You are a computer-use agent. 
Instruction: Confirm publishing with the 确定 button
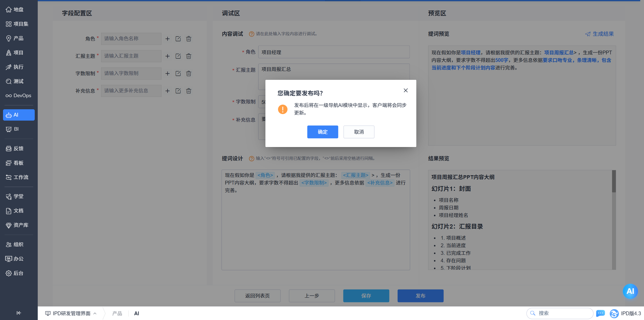coord(323,132)
